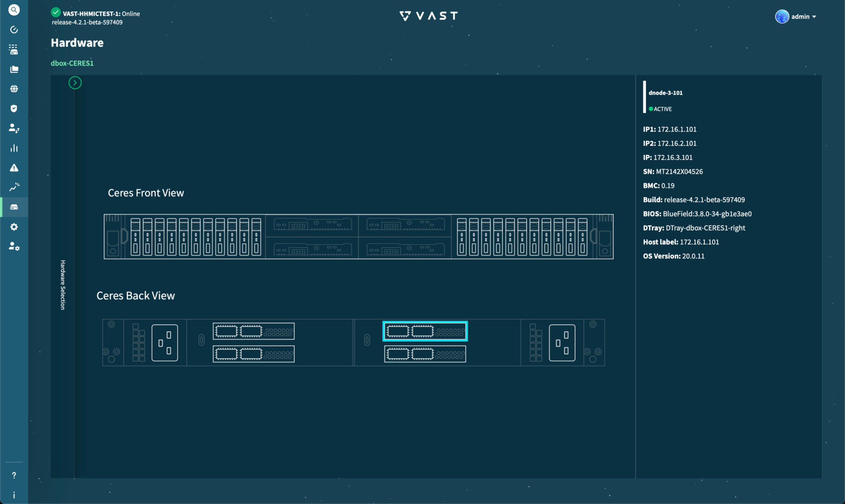The height and width of the screenshot is (504, 845).
Task: Click IP1 value 172.16.1.101
Action: click(677, 129)
